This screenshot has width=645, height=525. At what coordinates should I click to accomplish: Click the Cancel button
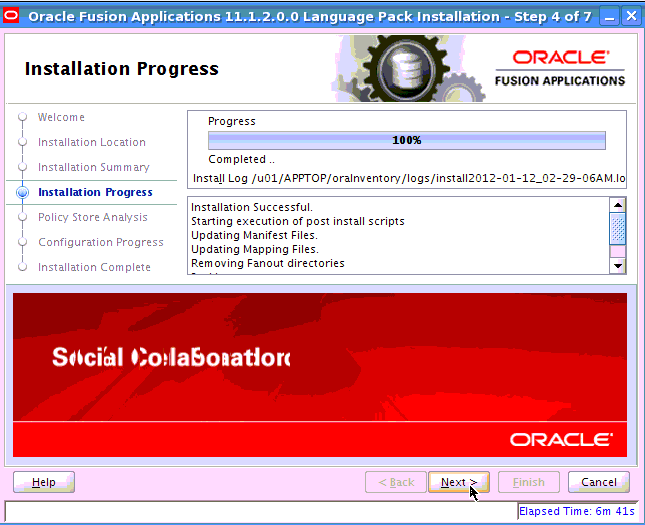(599, 482)
